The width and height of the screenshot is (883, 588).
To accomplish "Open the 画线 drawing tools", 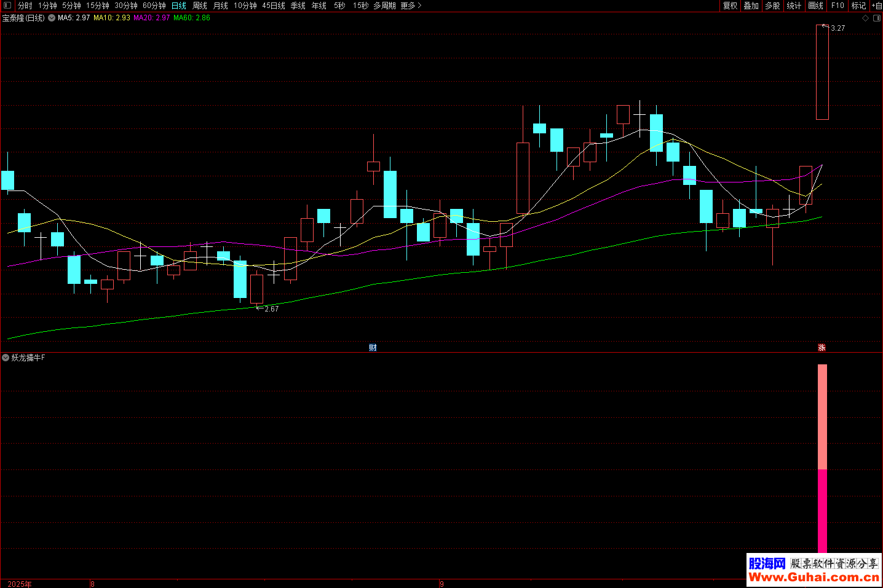I will (x=815, y=6).
